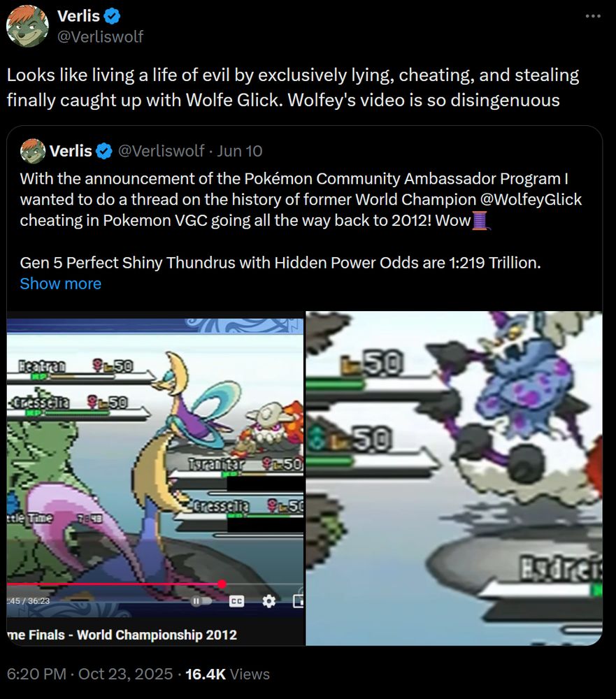Open the 6:20 PM Oct 23, 2025 timestamp
The width and height of the screenshot is (616, 699).
point(89,674)
